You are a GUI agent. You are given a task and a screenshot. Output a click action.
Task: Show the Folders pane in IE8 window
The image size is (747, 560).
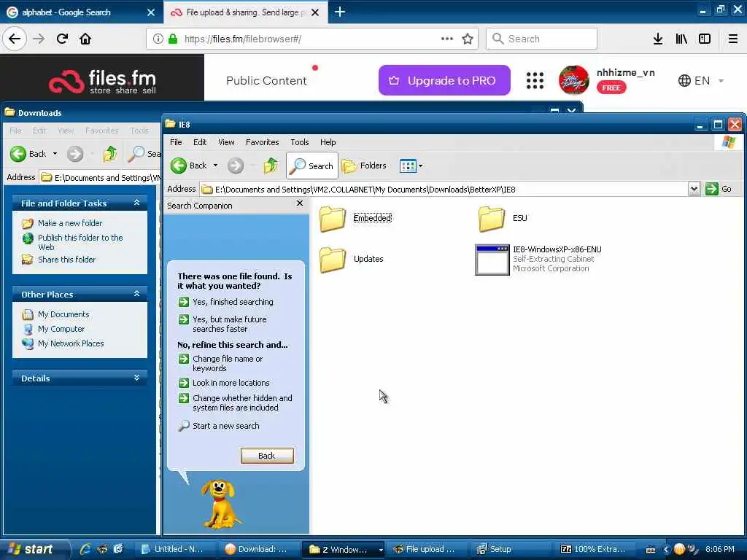click(x=365, y=166)
